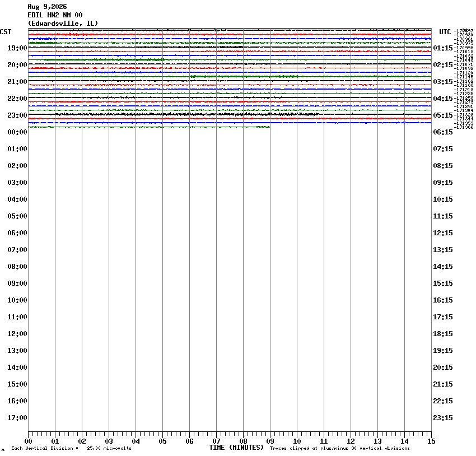Click the -171366 offset value label

click(x=464, y=127)
